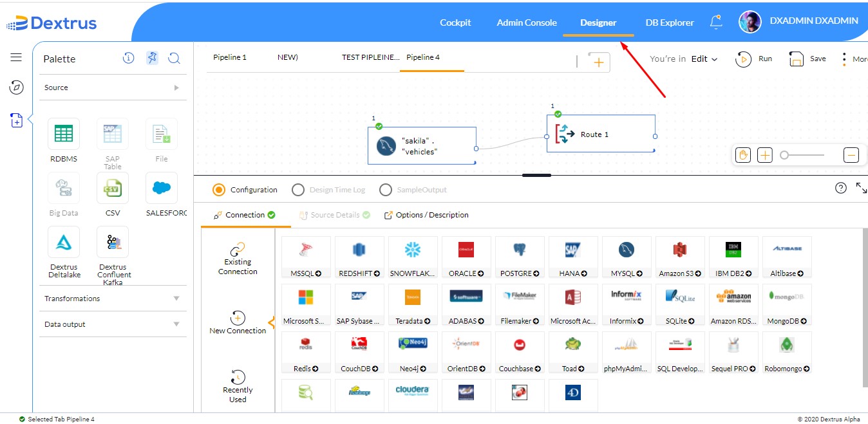
Task: Select Dextrus Deltalake source icon
Action: 64,242
